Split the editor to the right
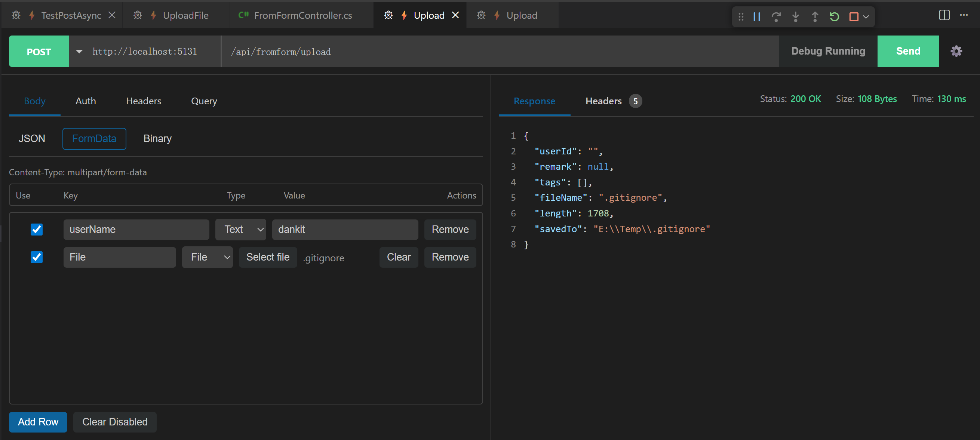The image size is (980, 440). tap(944, 15)
